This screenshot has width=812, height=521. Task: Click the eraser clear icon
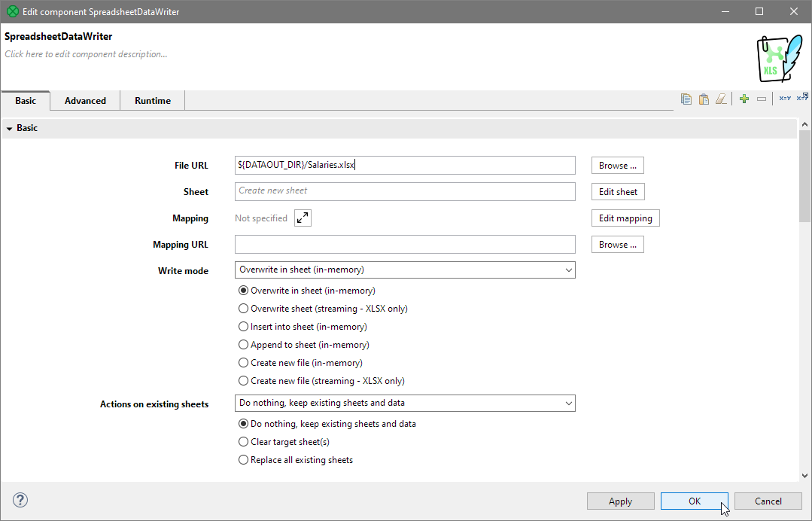721,99
